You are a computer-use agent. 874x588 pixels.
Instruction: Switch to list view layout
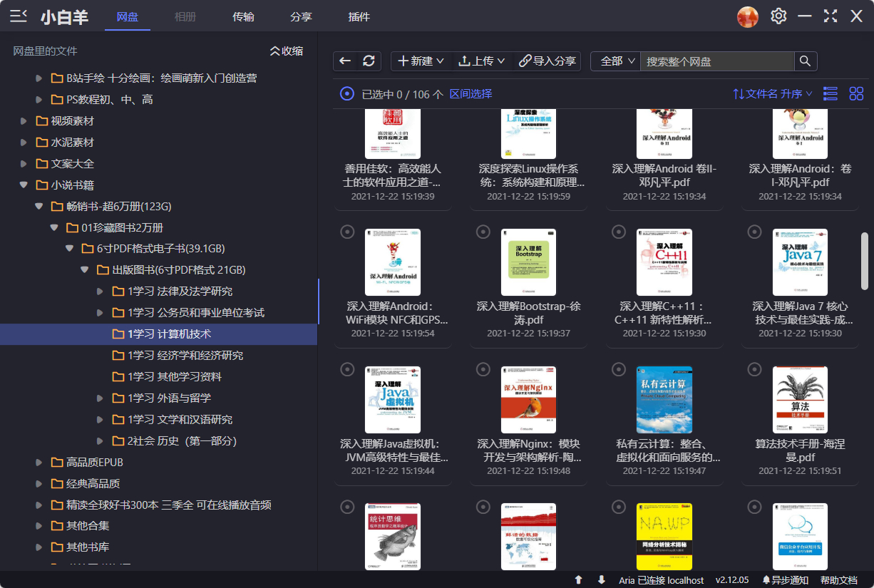[x=831, y=93]
